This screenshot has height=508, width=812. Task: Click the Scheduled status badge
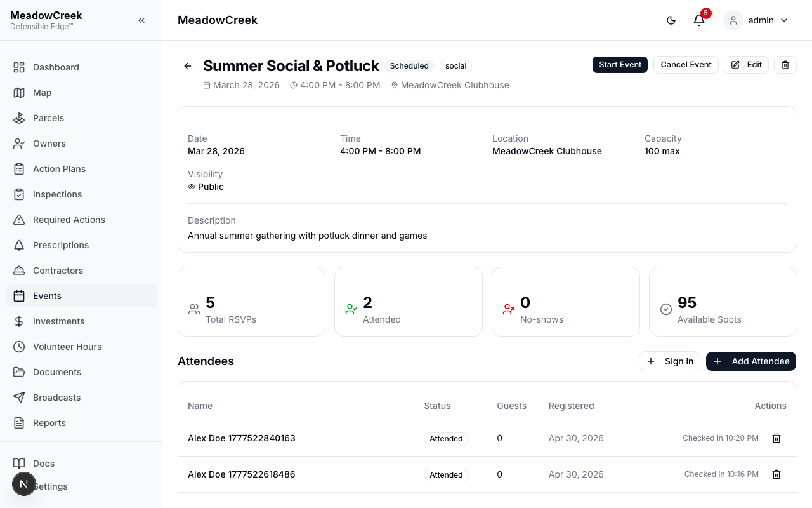409,66
